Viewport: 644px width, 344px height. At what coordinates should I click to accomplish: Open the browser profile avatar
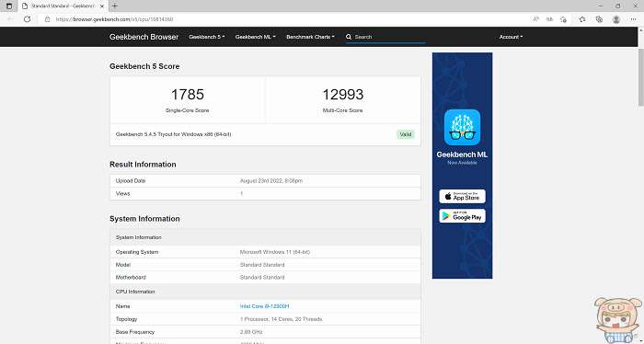[615, 19]
